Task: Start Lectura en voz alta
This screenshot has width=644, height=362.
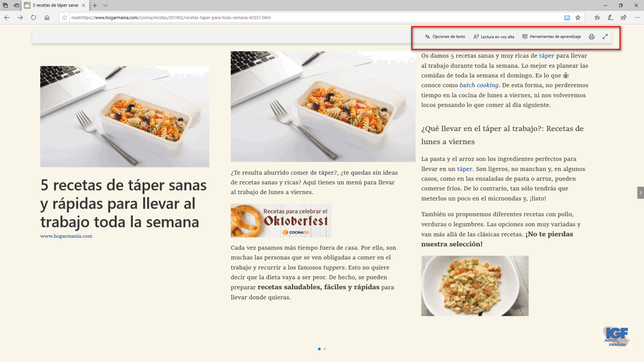Action: (x=493, y=37)
